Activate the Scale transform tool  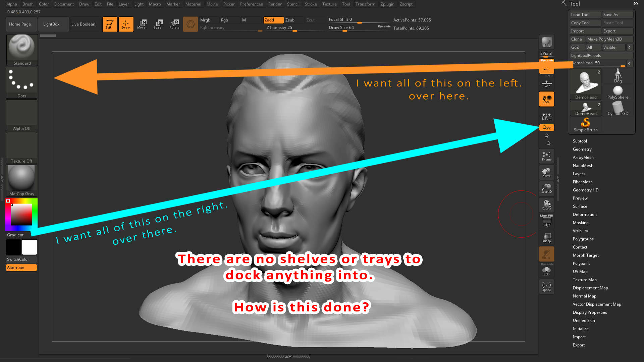[x=158, y=24]
